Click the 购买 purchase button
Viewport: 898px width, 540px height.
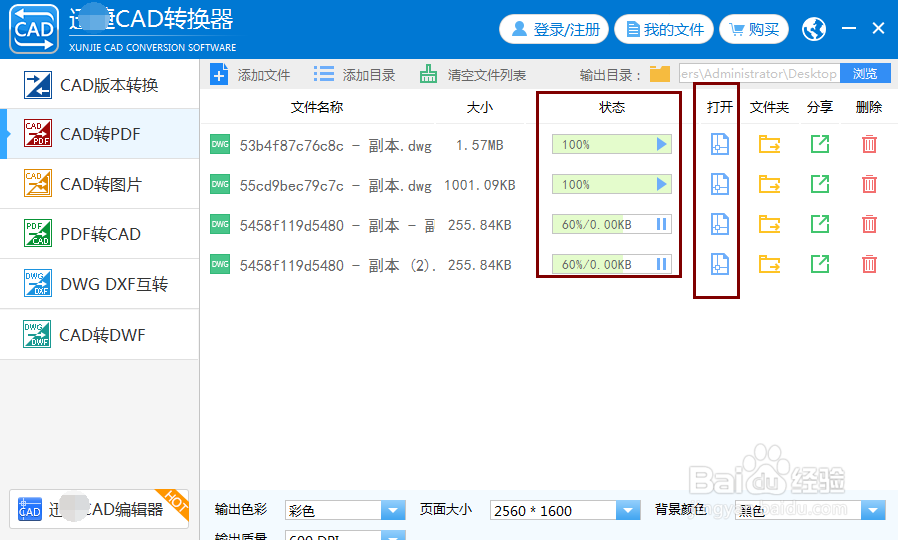coord(754,29)
